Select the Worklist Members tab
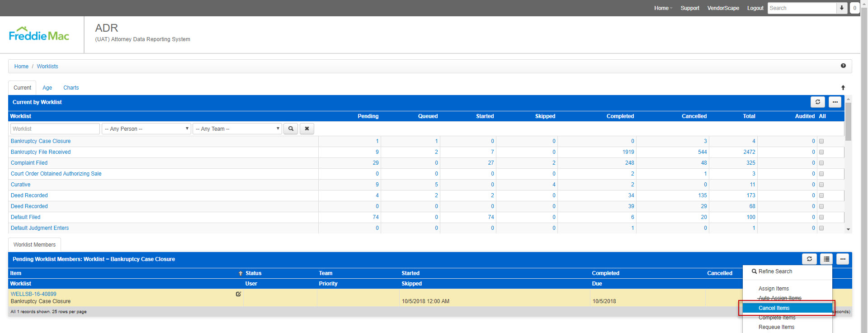 point(34,245)
